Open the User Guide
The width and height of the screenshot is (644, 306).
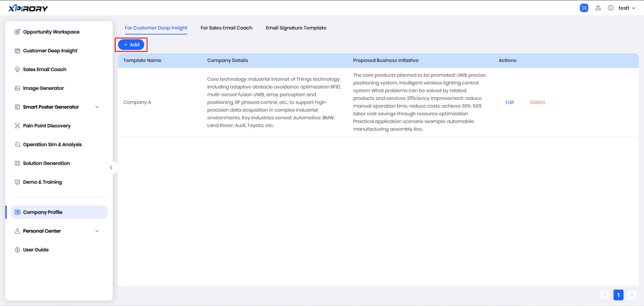tap(36, 250)
